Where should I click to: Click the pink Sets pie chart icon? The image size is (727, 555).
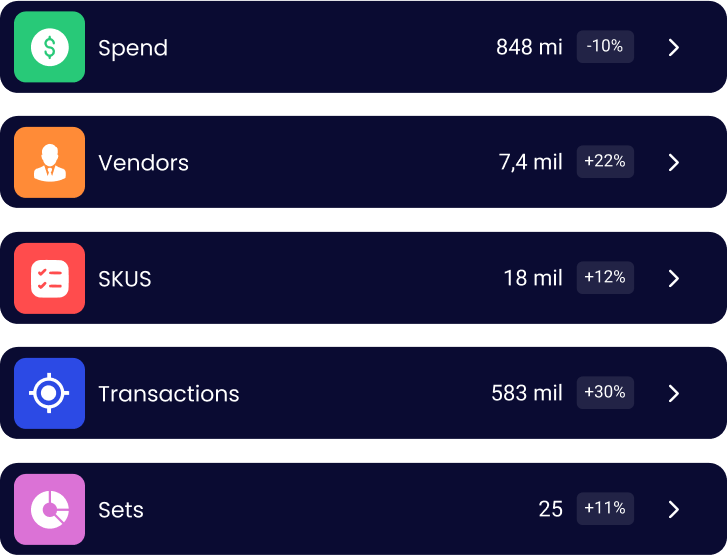point(50,509)
